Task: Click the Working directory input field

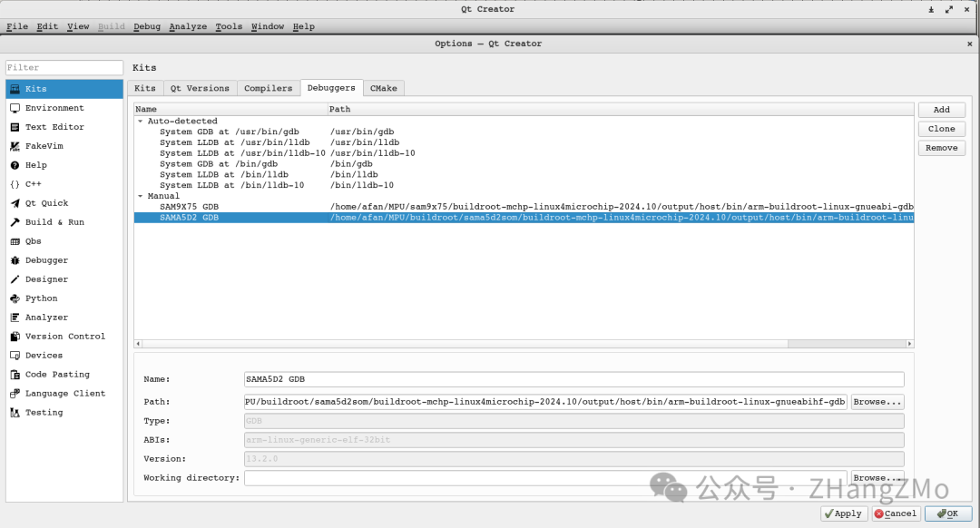Action: point(545,478)
